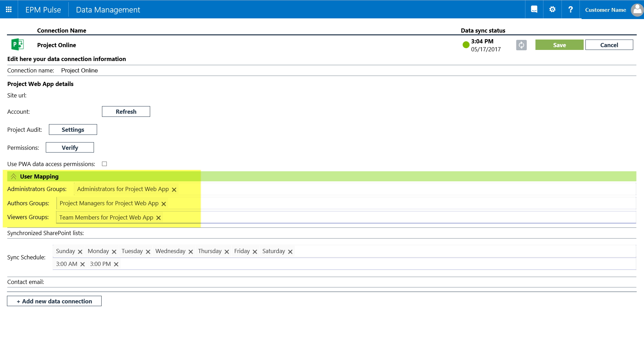Open Project Audit Settings
This screenshot has height=354, width=644.
(x=73, y=129)
